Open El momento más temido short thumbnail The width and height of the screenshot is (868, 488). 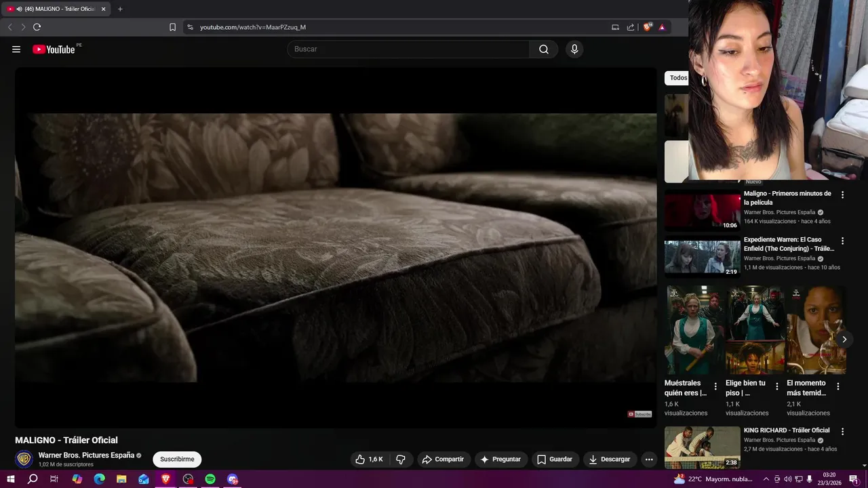[x=816, y=330]
